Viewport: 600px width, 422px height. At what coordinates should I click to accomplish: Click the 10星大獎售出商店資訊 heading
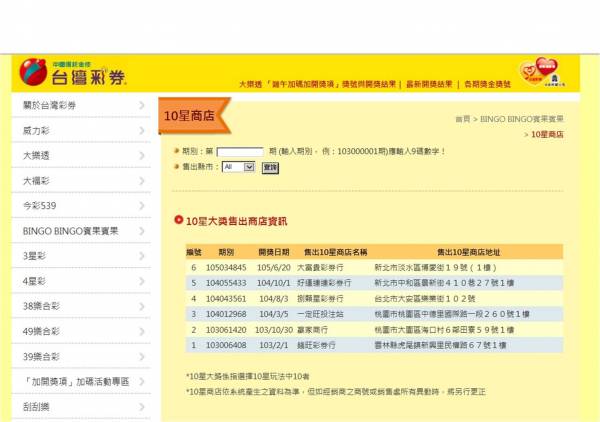click(x=236, y=221)
